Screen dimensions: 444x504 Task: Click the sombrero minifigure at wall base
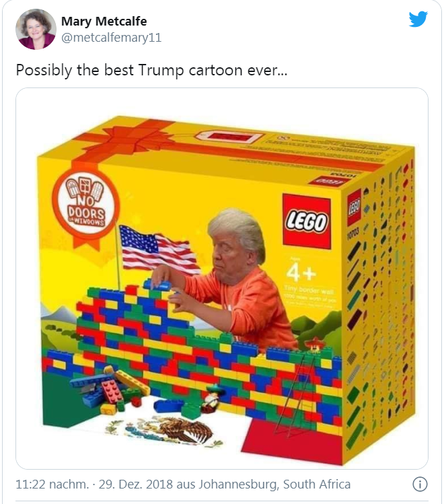pyautogui.click(x=211, y=398)
